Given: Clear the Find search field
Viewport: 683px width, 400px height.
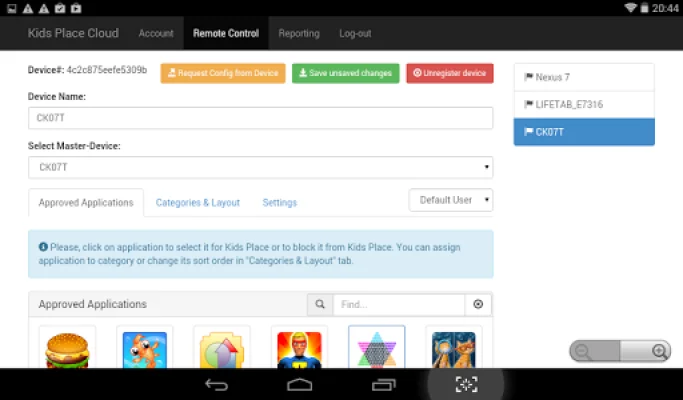Looking at the screenshot, I should [478, 304].
